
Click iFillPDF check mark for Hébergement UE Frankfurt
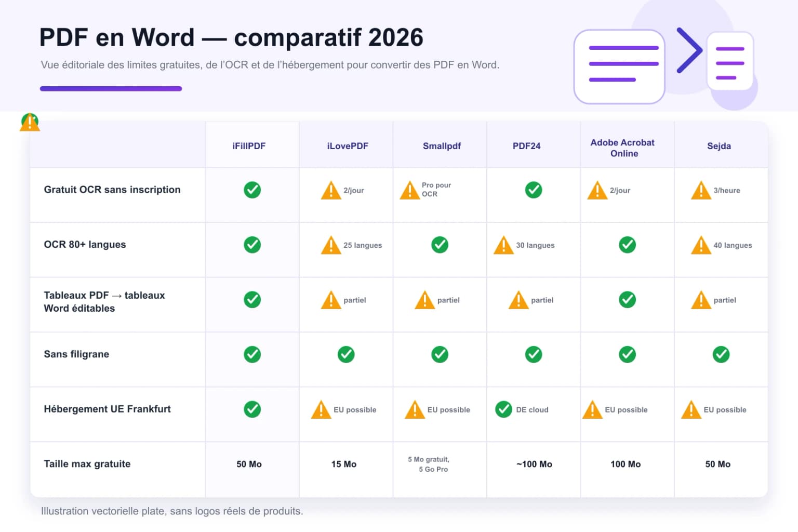[252, 409]
